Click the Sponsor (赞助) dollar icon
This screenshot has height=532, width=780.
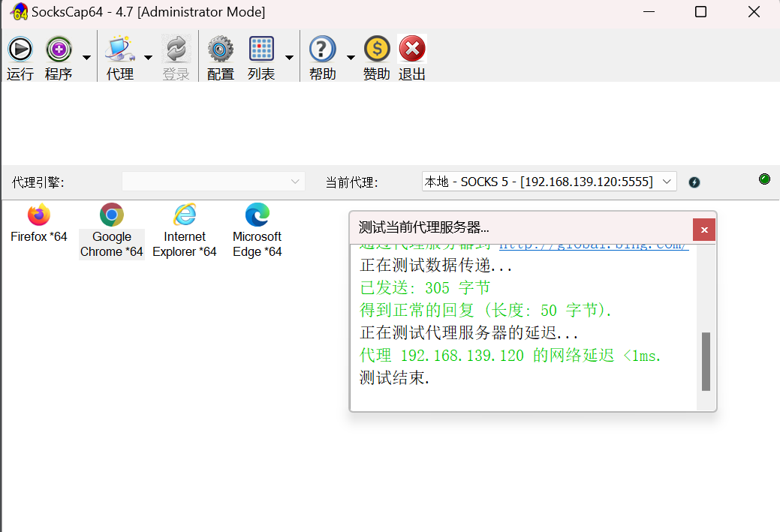(x=377, y=50)
